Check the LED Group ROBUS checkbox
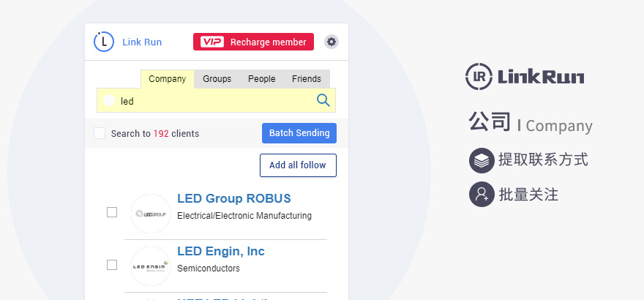 tap(112, 212)
